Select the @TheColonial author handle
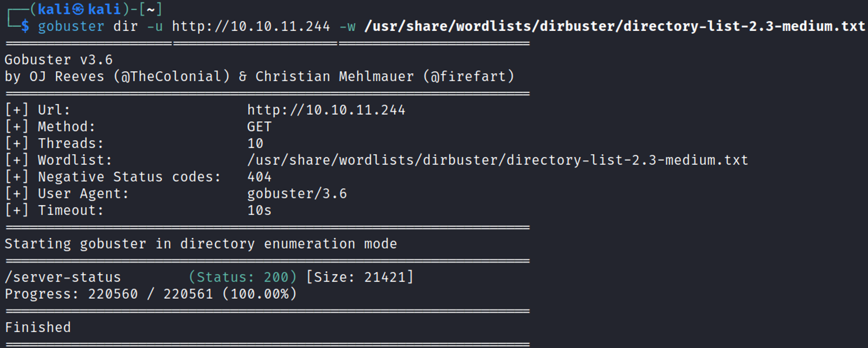 [x=171, y=76]
